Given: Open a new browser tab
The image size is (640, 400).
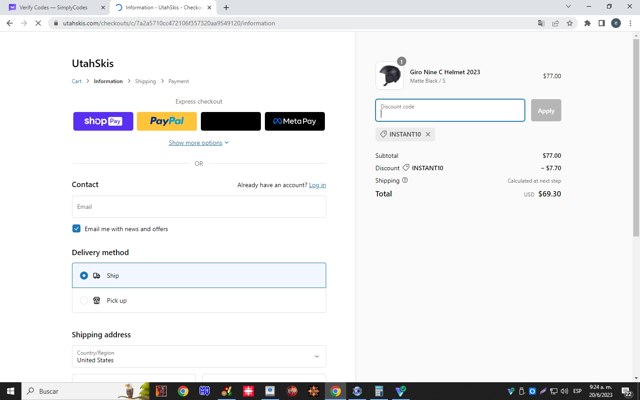Looking at the screenshot, I should coord(226,7).
